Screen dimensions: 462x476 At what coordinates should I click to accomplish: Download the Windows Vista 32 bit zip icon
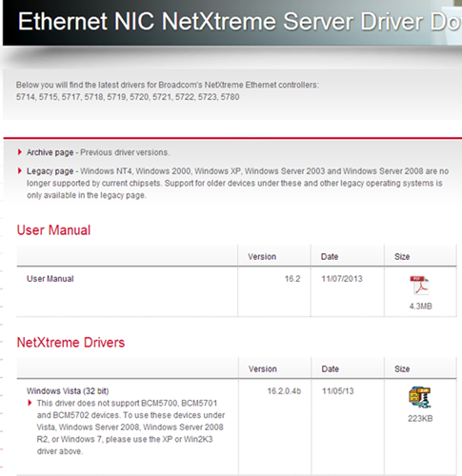tap(419, 397)
